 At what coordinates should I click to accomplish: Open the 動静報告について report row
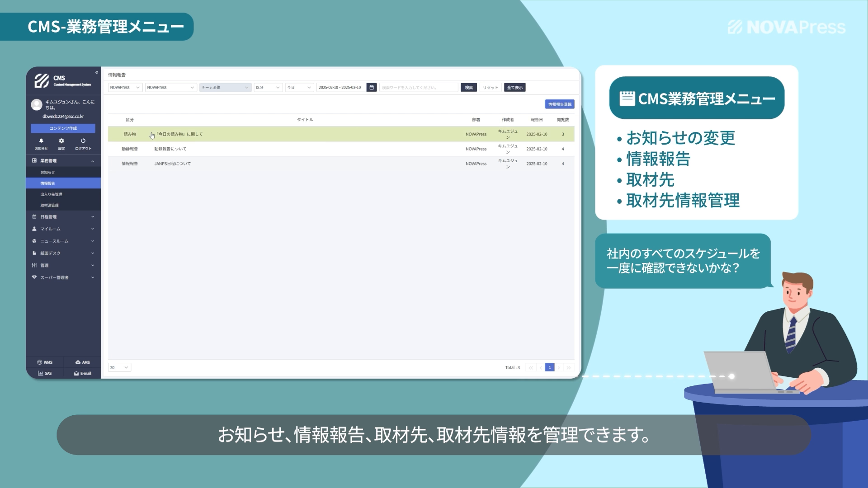click(341, 149)
